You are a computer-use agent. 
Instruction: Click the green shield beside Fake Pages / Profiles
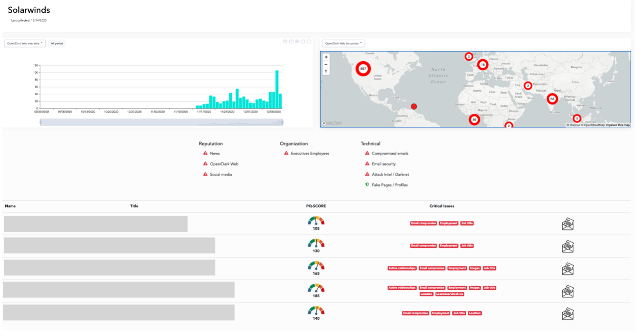pos(367,185)
